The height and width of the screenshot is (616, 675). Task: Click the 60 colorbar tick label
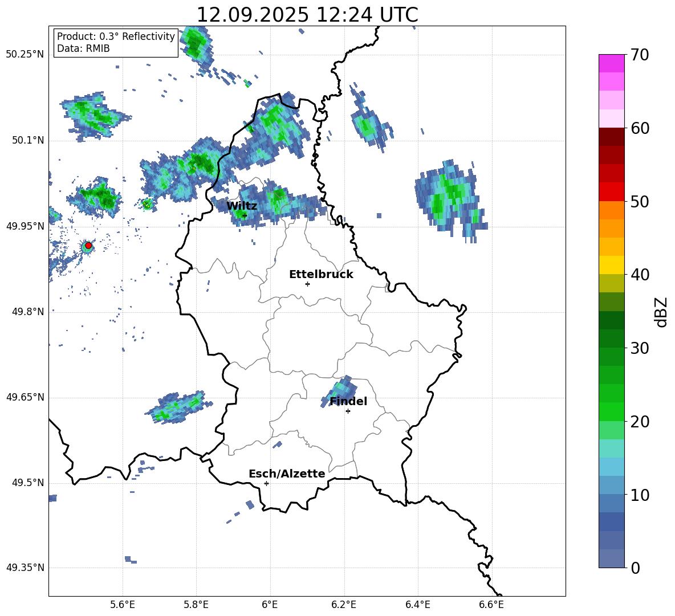tap(640, 128)
